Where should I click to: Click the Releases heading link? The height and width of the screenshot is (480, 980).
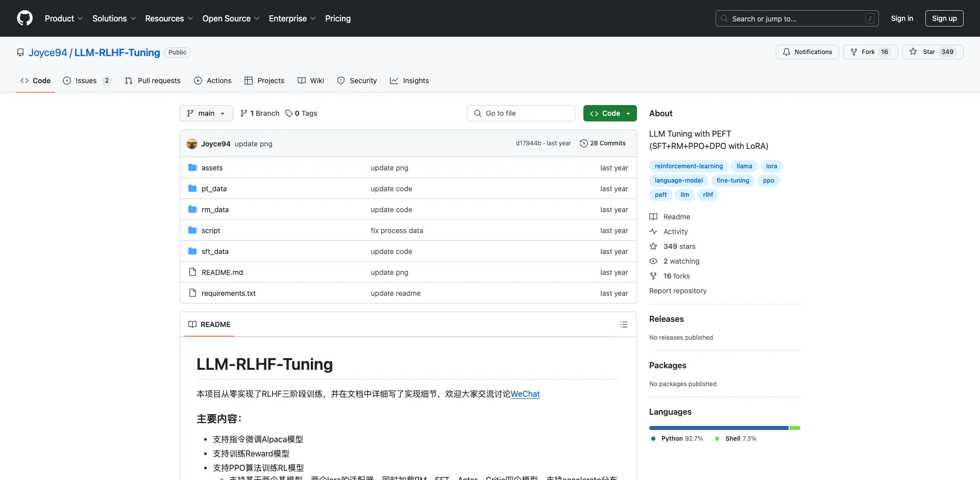point(667,319)
